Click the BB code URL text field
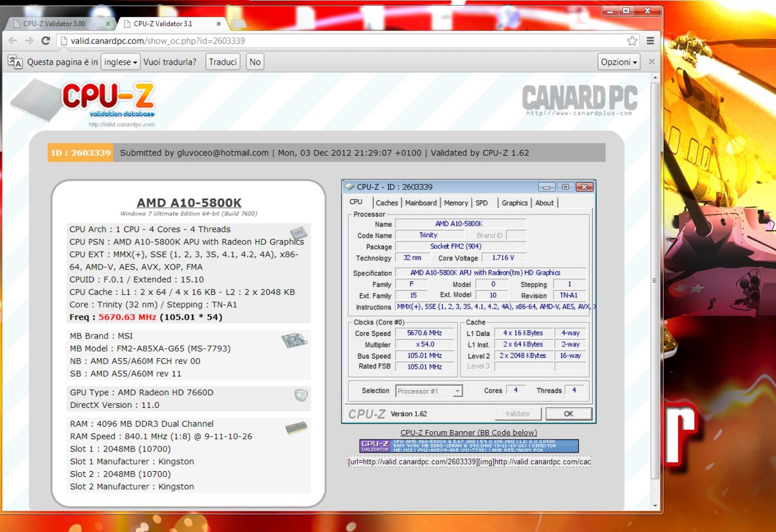This screenshot has height=532, width=776. (469, 462)
